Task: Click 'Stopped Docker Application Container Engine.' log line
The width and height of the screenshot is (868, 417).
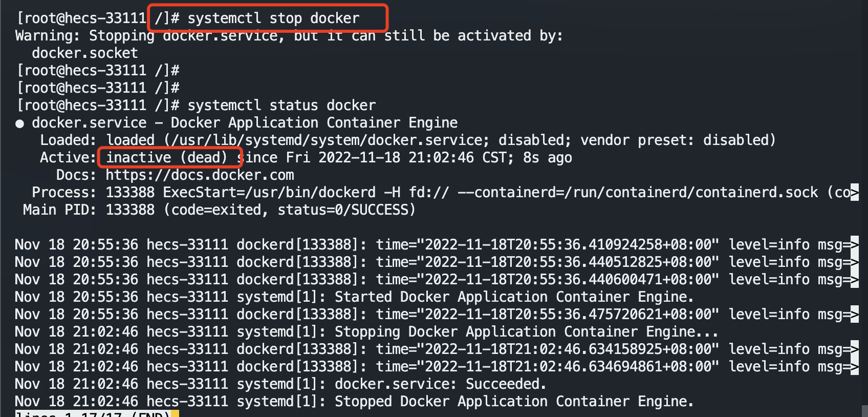Action: (x=514, y=402)
